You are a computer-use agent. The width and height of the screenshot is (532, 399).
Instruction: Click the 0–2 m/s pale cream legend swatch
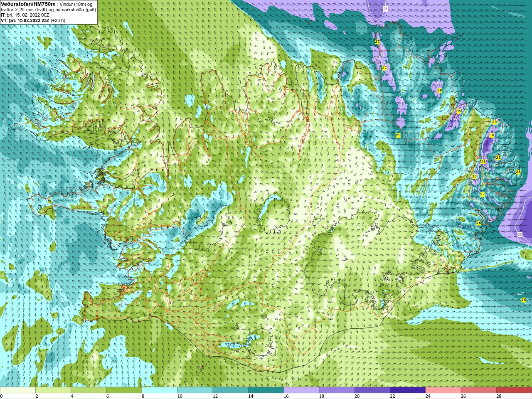tap(17, 390)
